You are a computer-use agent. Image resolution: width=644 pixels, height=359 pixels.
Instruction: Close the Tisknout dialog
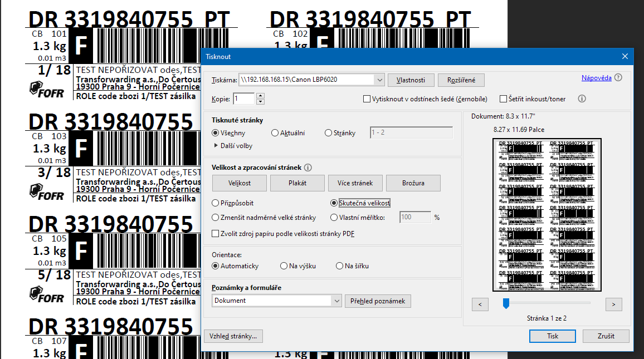(x=626, y=56)
